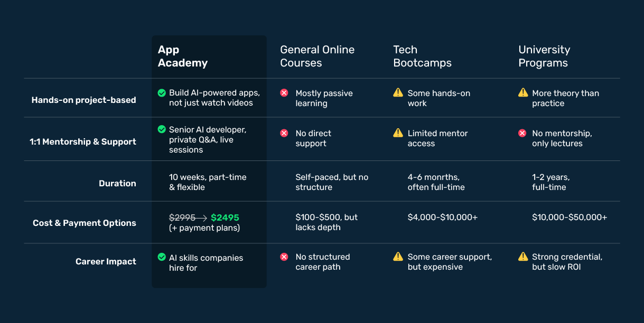Viewport: 644px width, 323px height.
Task: Select the App Academy column header
Action: click(183, 56)
